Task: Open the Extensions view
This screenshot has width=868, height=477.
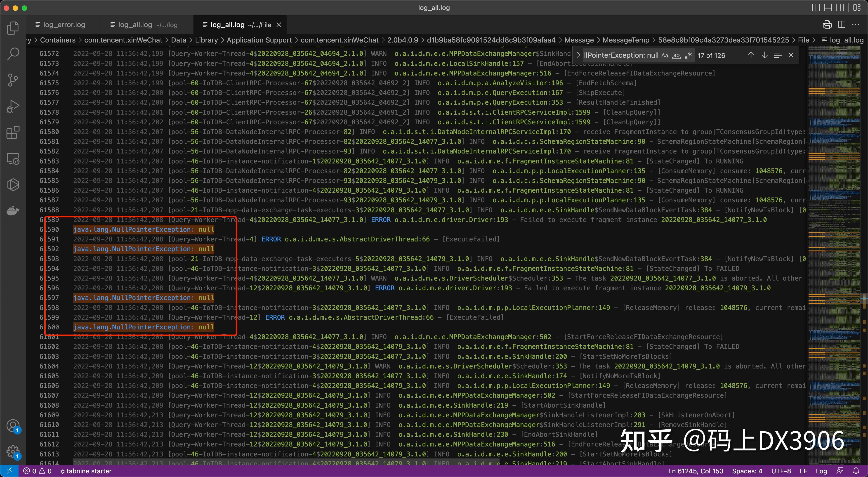Action: 13,132
